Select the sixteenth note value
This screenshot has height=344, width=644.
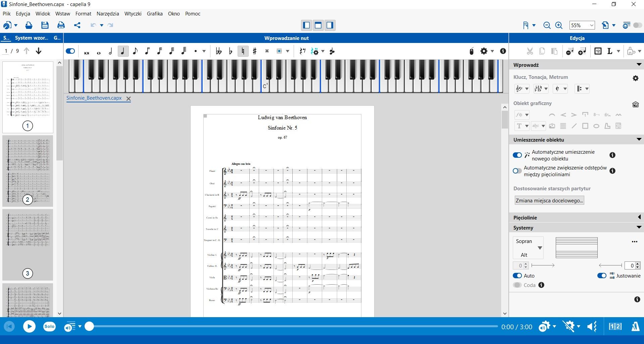click(147, 51)
